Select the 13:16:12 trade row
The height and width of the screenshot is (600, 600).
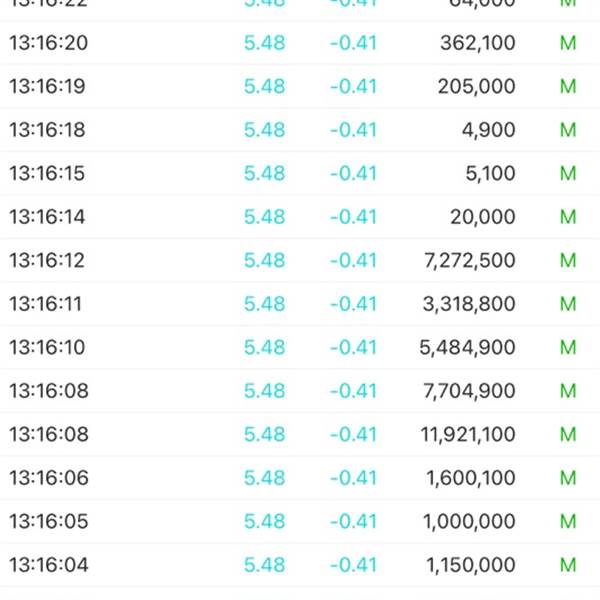(x=300, y=261)
